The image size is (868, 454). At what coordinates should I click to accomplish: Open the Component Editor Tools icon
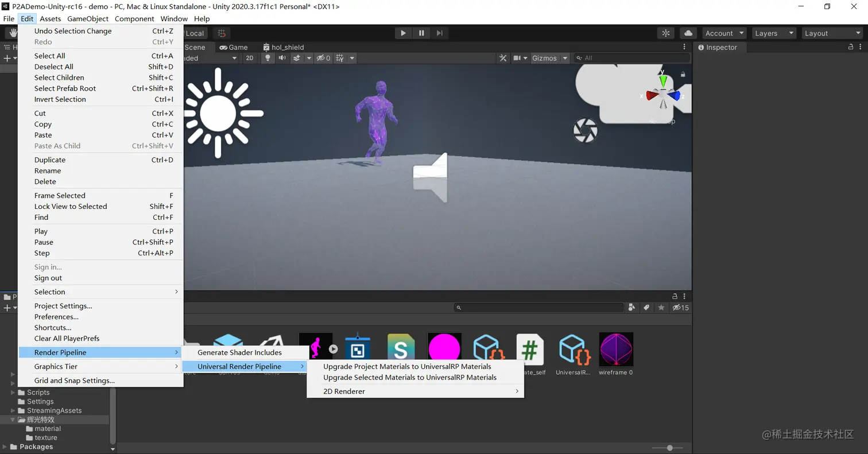[x=503, y=58]
